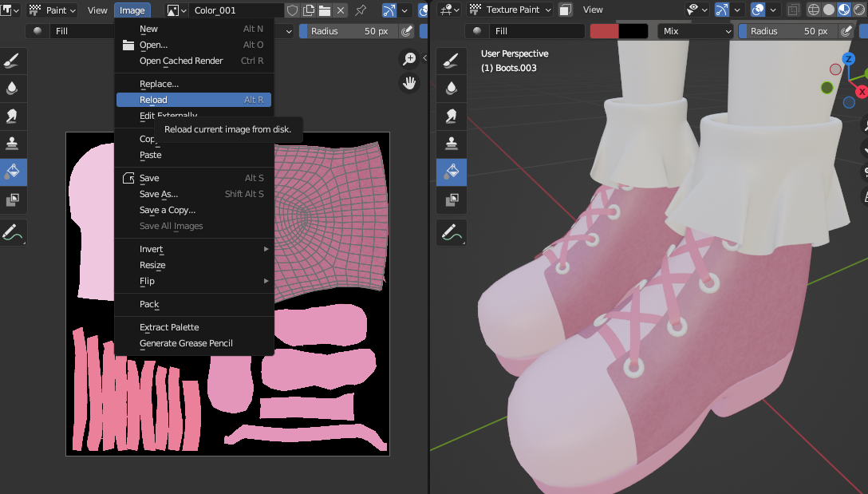
Task: Toggle radius pen pressure in 3D viewport
Action: pyautogui.click(x=846, y=31)
